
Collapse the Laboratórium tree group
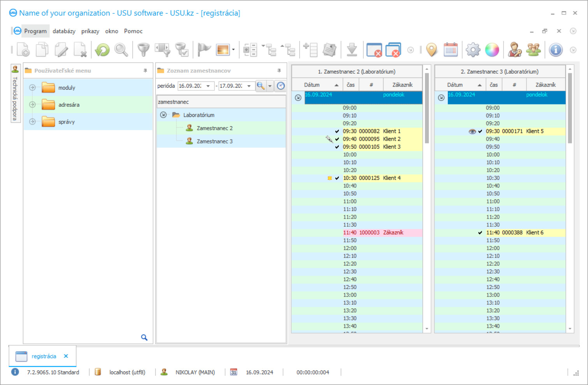click(164, 115)
